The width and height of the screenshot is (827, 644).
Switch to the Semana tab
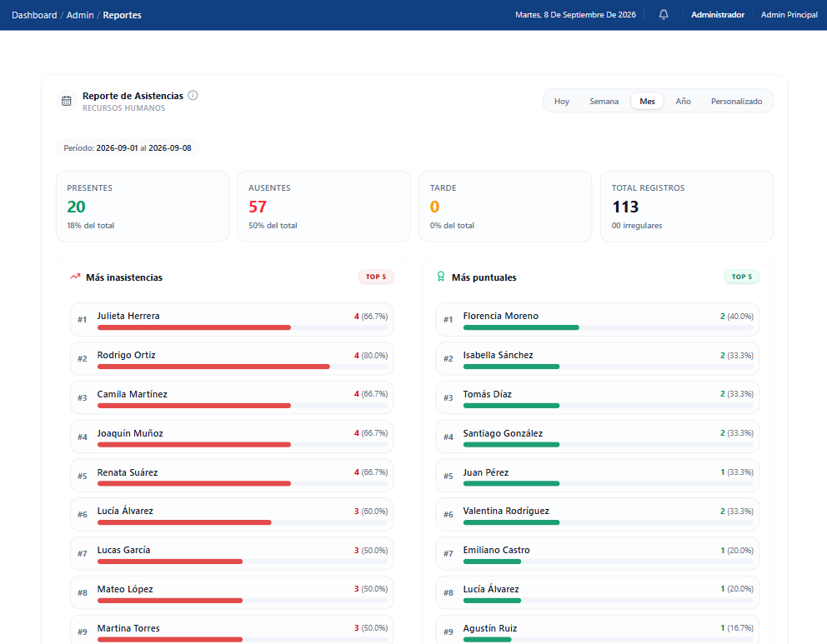coord(604,101)
